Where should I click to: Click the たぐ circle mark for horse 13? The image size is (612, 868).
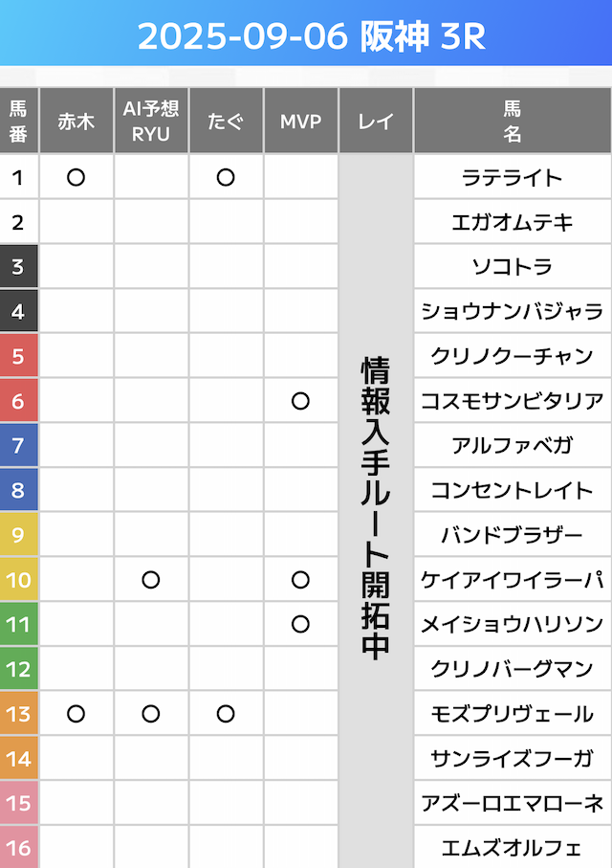(226, 714)
